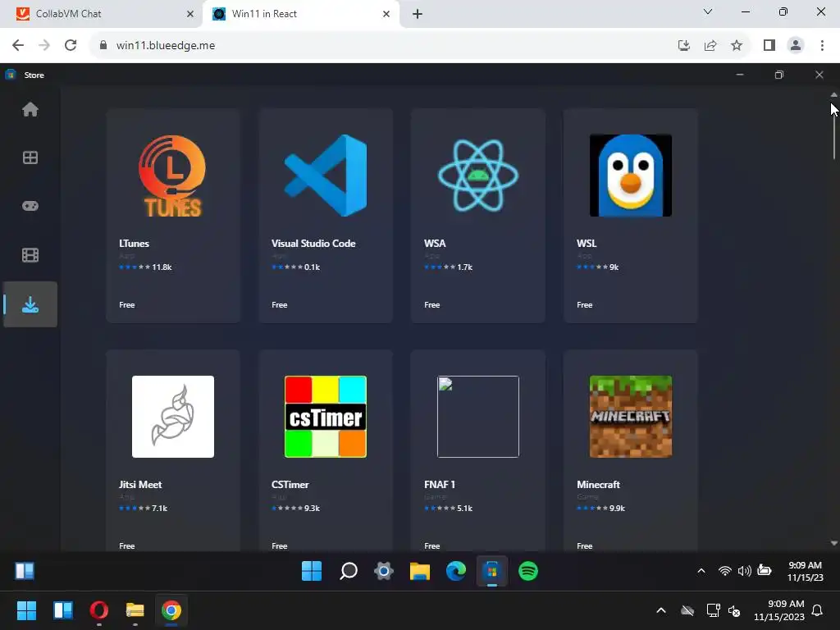Open the Widgets icon in inner taskbar
This screenshot has width=840, height=630.
point(25,571)
